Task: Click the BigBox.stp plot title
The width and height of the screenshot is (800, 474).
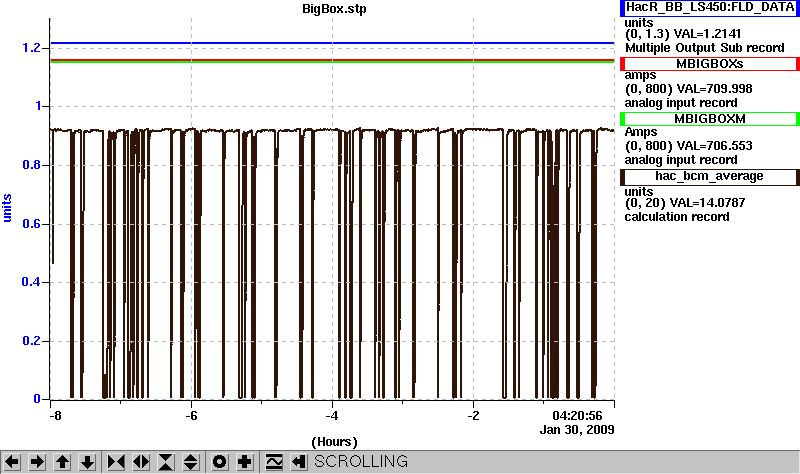Action: coord(334,9)
